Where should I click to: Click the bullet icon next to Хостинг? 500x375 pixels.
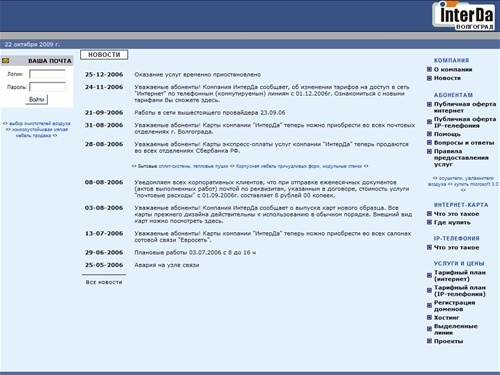(x=429, y=317)
